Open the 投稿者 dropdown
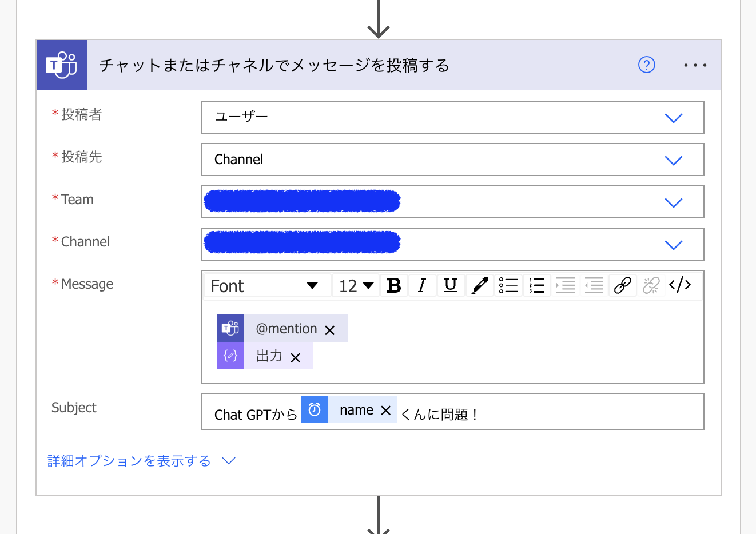The width and height of the screenshot is (756, 534). (x=674, y=117)
